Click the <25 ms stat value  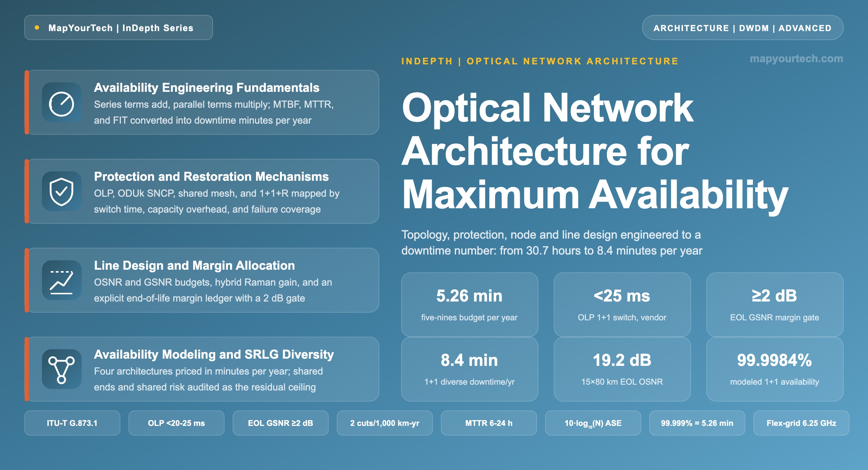(622, 296)
